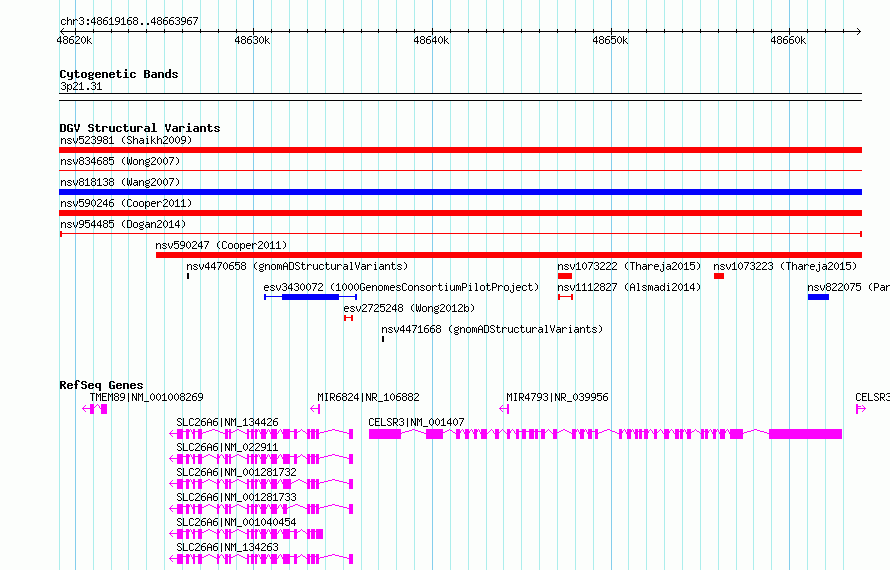This screenshot has height=570, width=890.
Task: Click the nsv523981 (Shaikh2009) variant label
Action: pos(126,140)
